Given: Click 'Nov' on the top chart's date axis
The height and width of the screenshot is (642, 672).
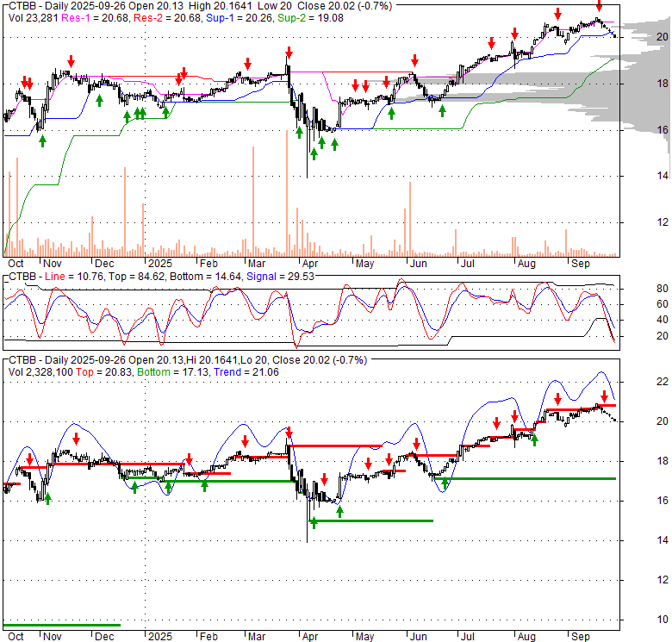Looking at the screenshot, I should [53, 264].
